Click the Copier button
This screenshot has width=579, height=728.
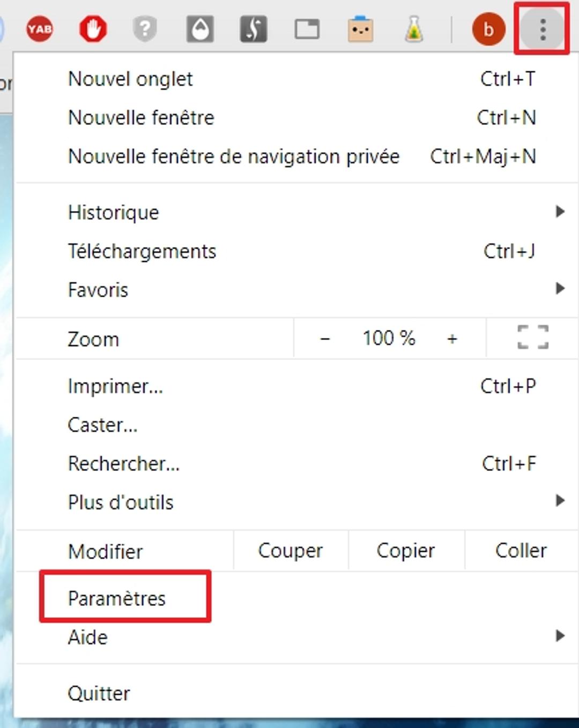click(x=406, y=551)
